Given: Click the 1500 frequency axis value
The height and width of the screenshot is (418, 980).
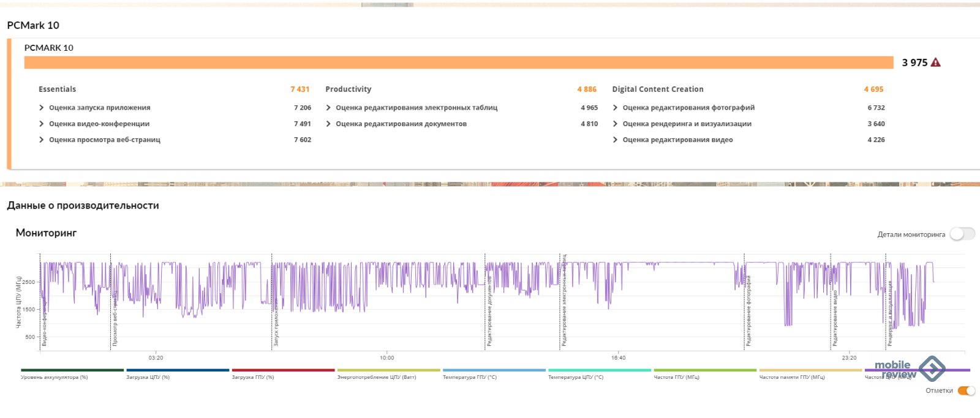Looking at the screenshot, I should [29, 310].
